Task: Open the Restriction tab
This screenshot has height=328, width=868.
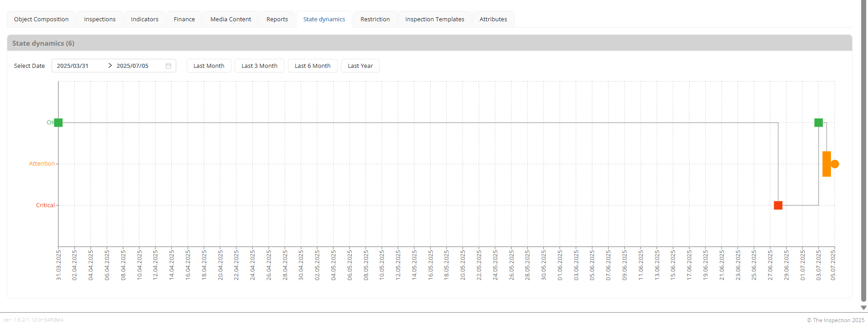Action: pos(375,19)
